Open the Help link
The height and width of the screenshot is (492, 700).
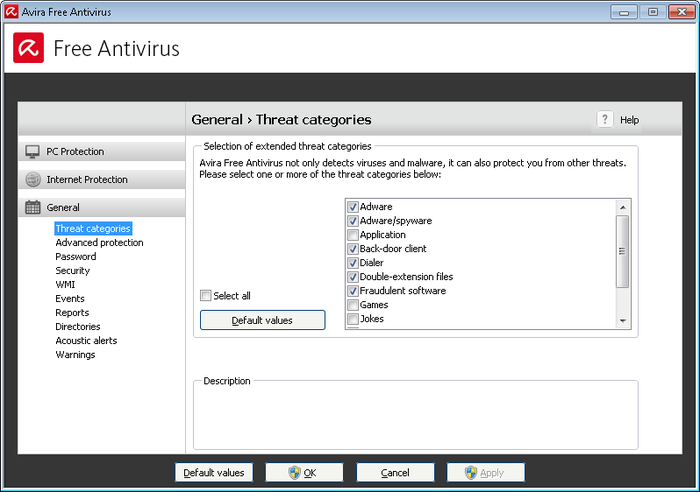(x=629, y=120)
